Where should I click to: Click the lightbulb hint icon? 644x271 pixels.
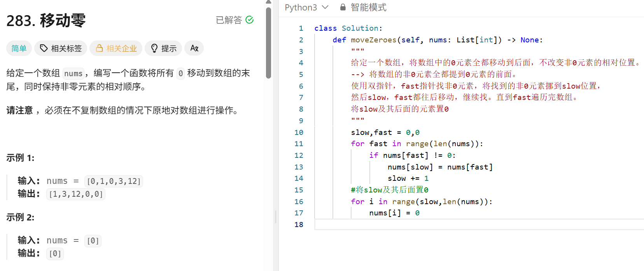tap(154, 48)
